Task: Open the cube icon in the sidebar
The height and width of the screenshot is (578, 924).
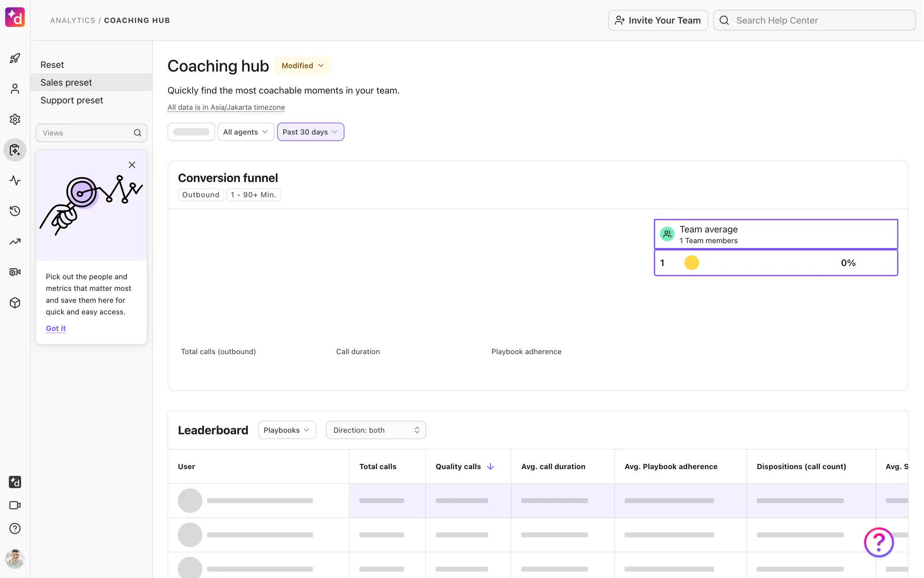Action: [x=15, y=302]
